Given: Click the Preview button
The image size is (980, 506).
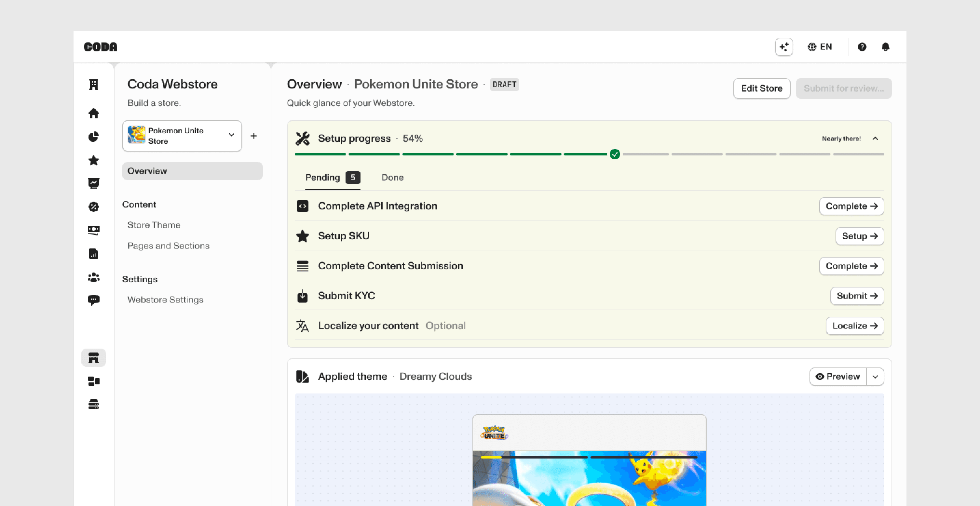Looking at the screenshot, I should coord(838,376).
